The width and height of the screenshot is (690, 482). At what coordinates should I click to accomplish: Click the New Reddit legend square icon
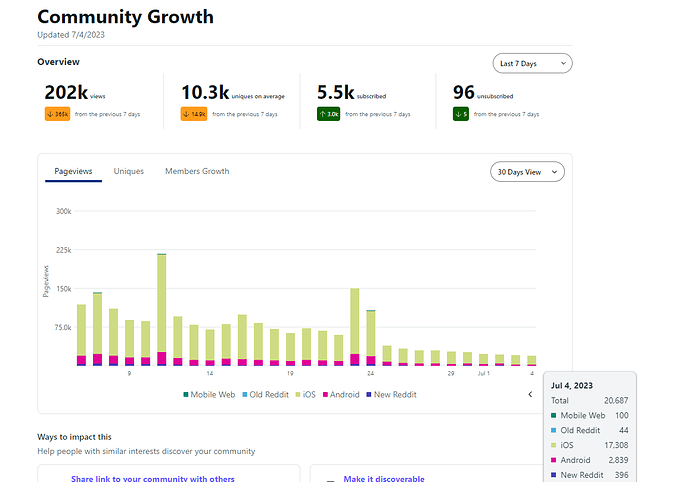369,395
